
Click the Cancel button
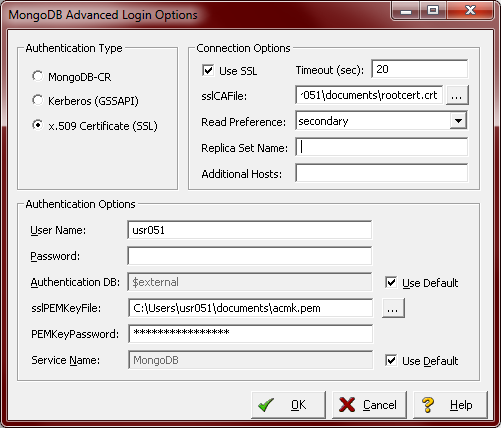click(369, 405)
